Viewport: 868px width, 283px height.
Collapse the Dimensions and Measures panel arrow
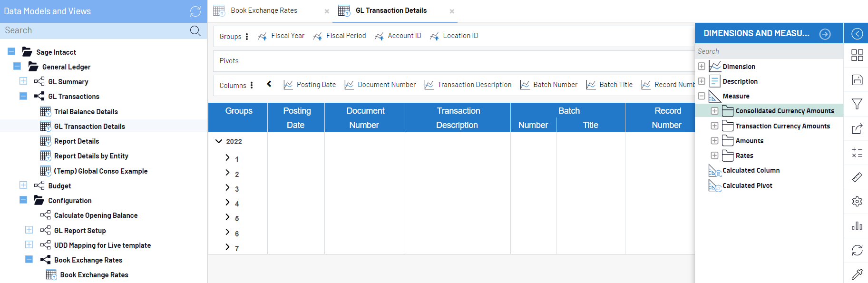[x=825, y=34]
